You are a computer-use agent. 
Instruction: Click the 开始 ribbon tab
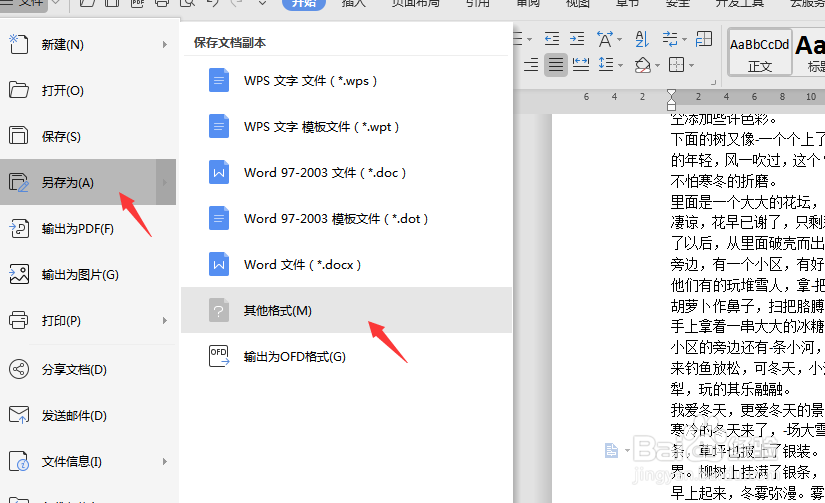pos(304,3)
